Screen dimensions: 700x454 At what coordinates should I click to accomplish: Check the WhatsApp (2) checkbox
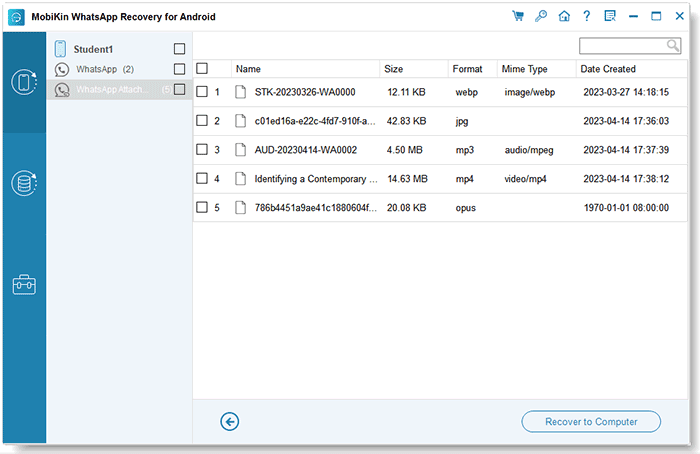click(179, 69)
